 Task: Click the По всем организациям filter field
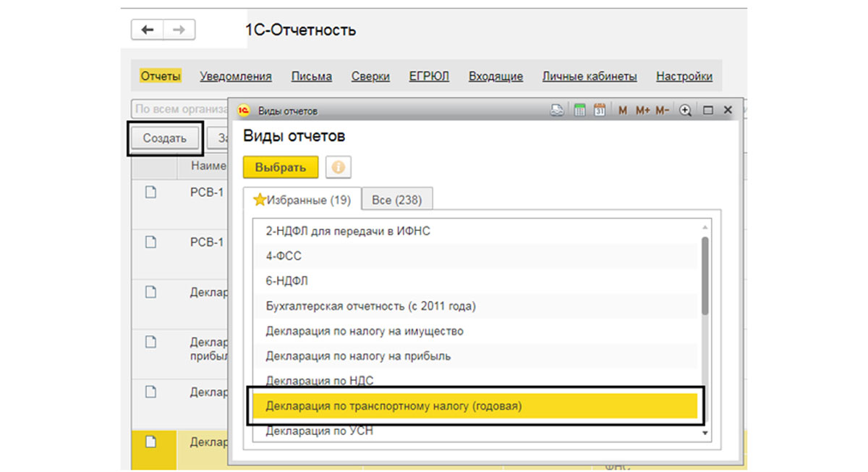pyautogui.click(x=180, y=109)
